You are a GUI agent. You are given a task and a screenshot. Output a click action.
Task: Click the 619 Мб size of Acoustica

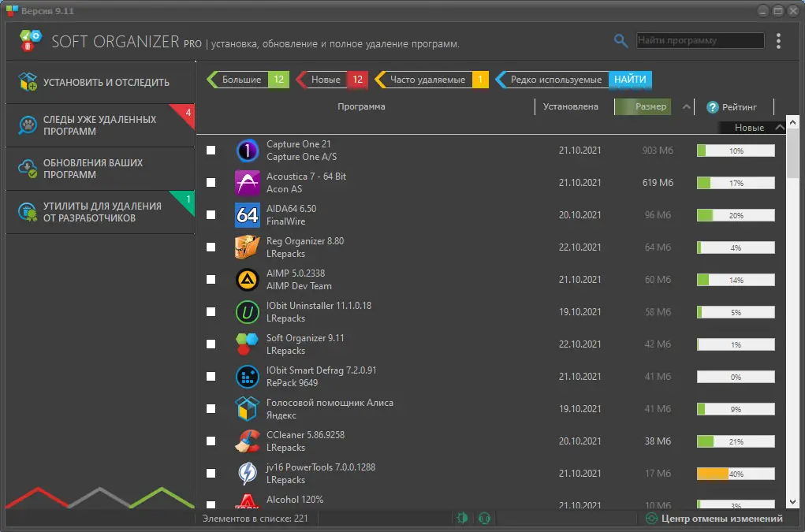pos(658,183)
